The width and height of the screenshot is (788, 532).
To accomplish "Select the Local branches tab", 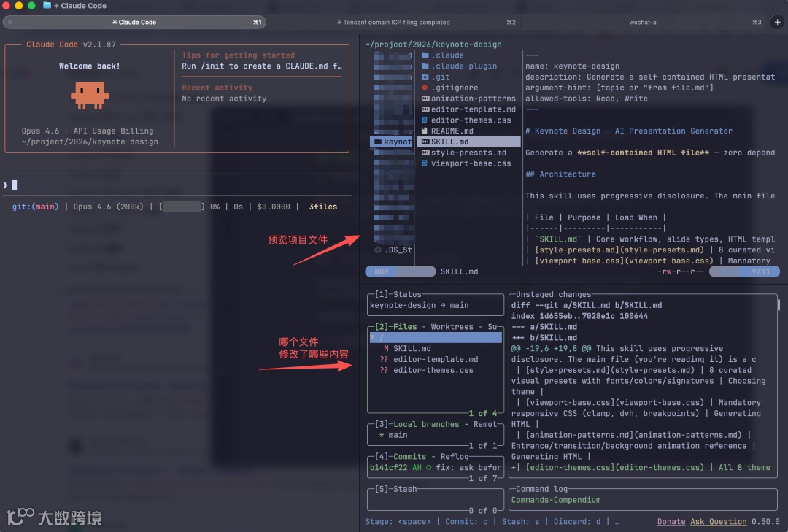I will pyautogui.click(x=426, y=425).
